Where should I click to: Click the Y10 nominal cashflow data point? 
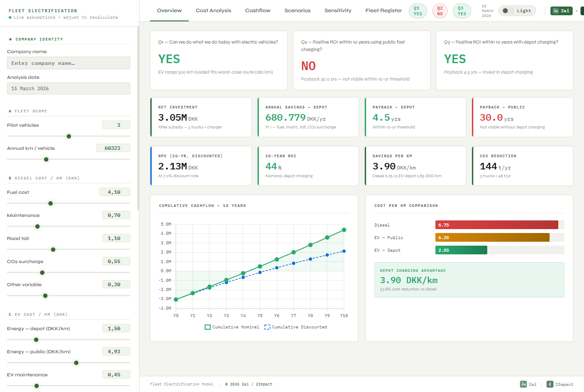[x=344, y=230]
